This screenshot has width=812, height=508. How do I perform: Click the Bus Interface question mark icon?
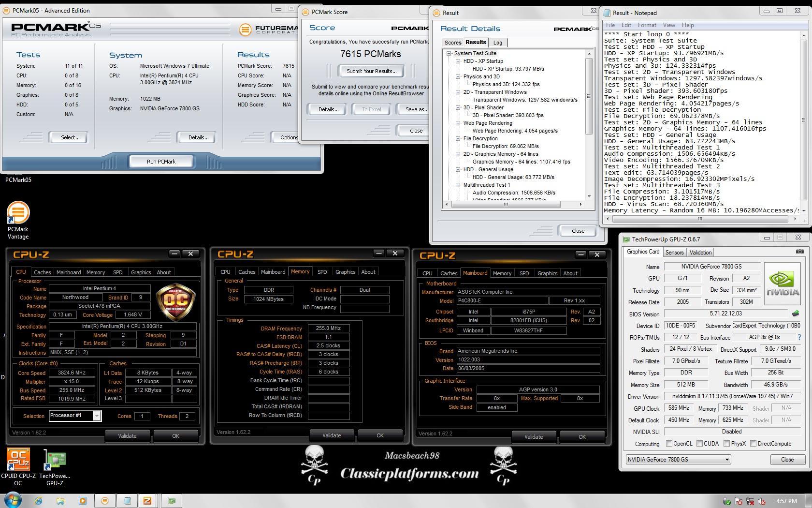pos(799,337)
